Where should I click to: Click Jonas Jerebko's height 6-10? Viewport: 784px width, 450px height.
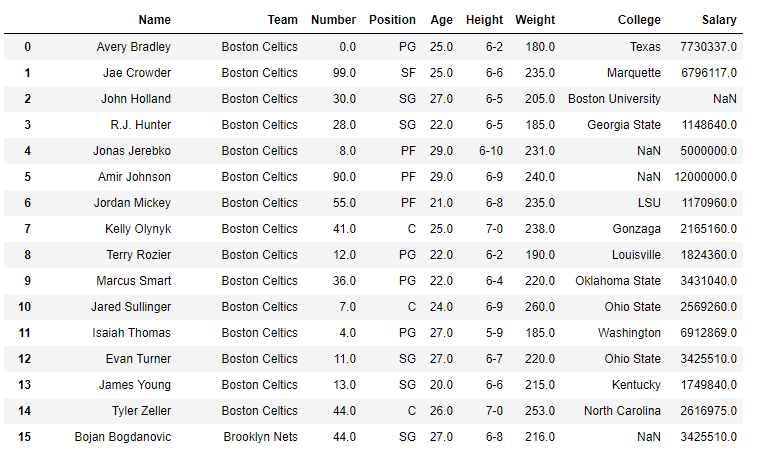[491, 151]
